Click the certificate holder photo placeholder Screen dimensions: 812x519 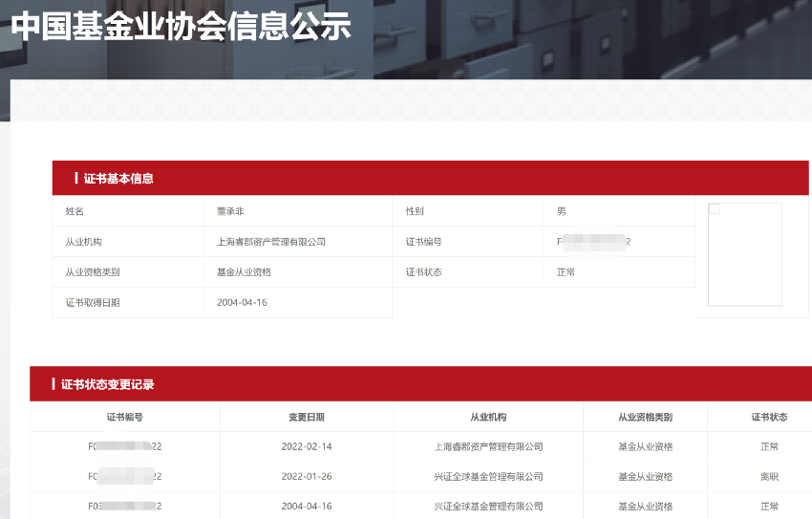click(744, 254)
